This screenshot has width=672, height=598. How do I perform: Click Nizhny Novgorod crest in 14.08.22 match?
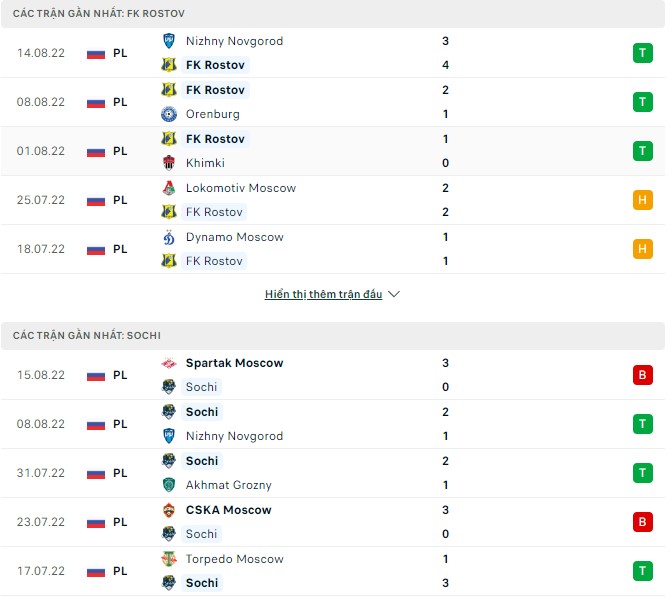[169, 41]
